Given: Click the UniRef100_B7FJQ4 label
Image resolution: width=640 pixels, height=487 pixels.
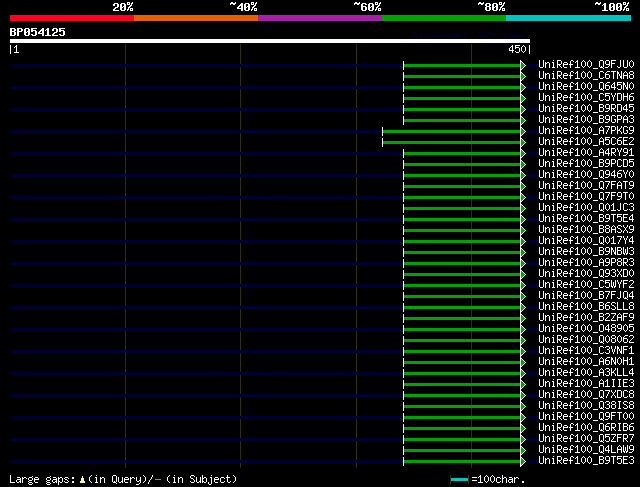Looking at the screenshot, I should (x=586, y=296).
